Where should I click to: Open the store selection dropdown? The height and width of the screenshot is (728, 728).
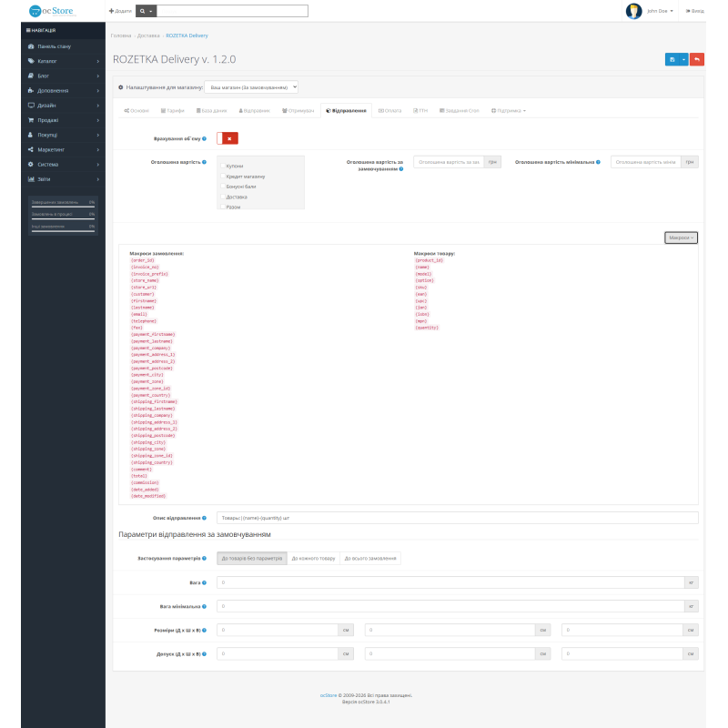(x=251, y=87)
